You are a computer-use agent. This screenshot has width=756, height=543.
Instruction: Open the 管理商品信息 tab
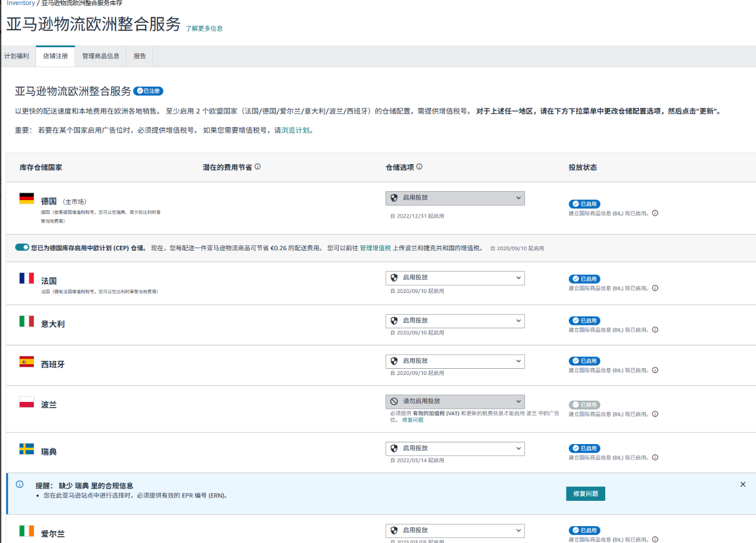point(101,56)
